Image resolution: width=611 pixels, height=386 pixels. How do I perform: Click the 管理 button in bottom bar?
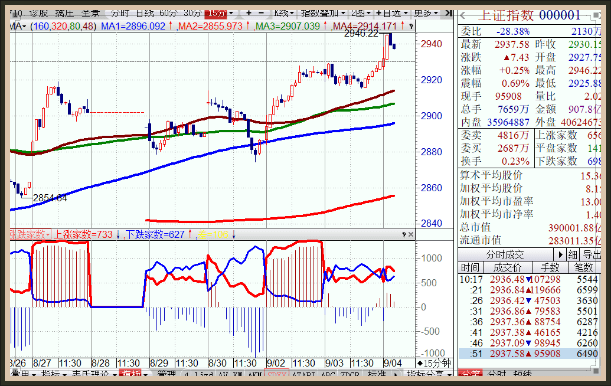pyautogui.click(x=166, y=374)
